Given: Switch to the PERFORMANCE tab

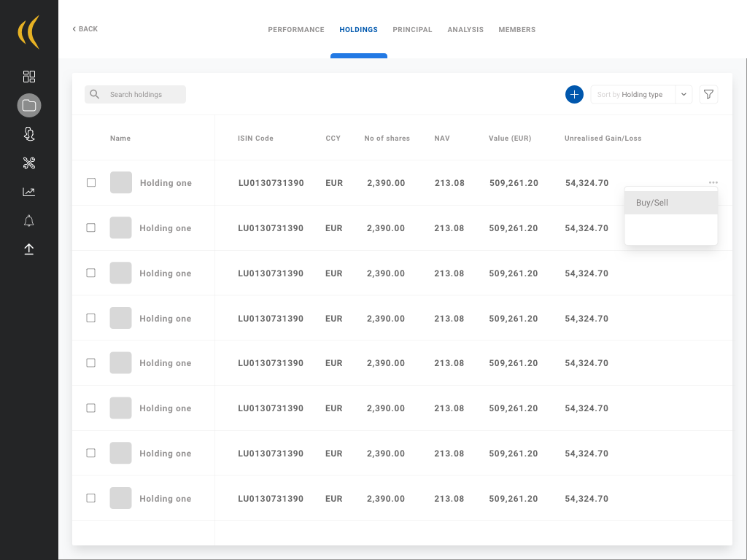Looking at the screenshot, I should pyautogui.click(x=296, y=29).
